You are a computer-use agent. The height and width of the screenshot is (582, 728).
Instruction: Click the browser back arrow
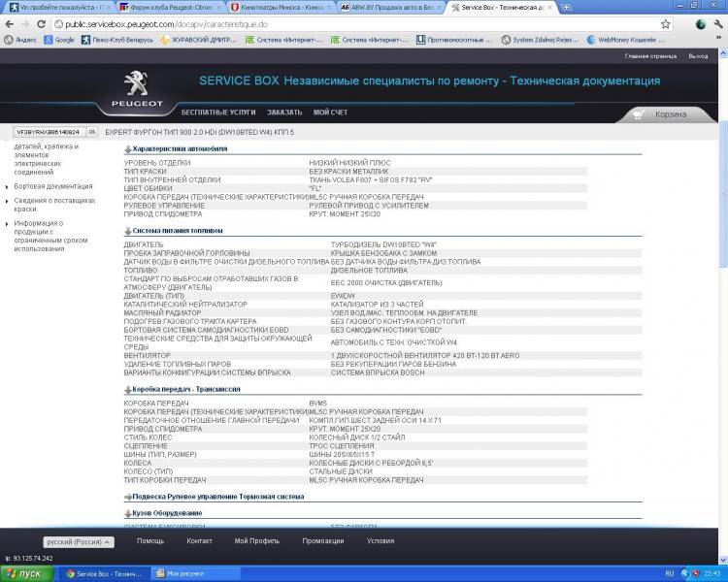tap(11, 23)
